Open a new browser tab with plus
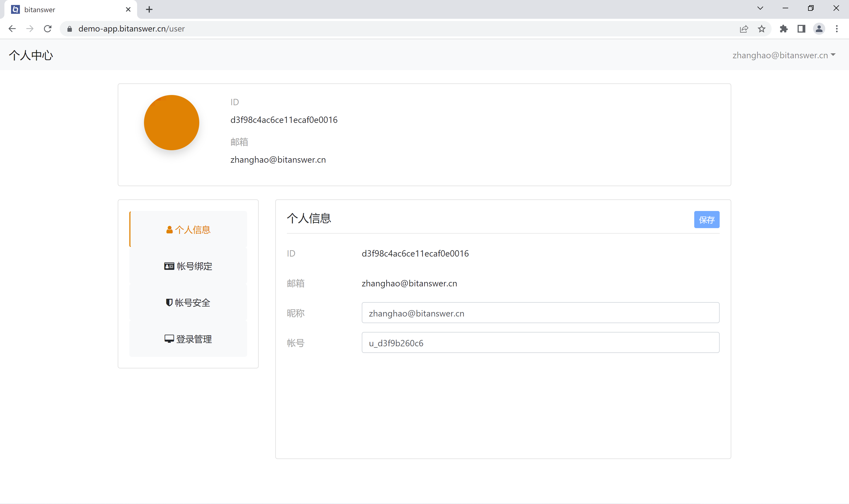The image size is (849, 504). (149, 9)
